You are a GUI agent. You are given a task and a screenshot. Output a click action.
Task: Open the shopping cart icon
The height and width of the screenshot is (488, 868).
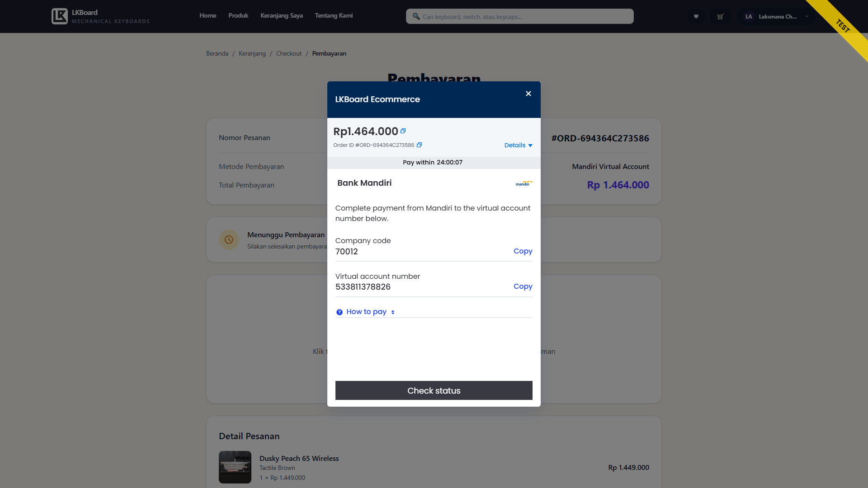720,16
